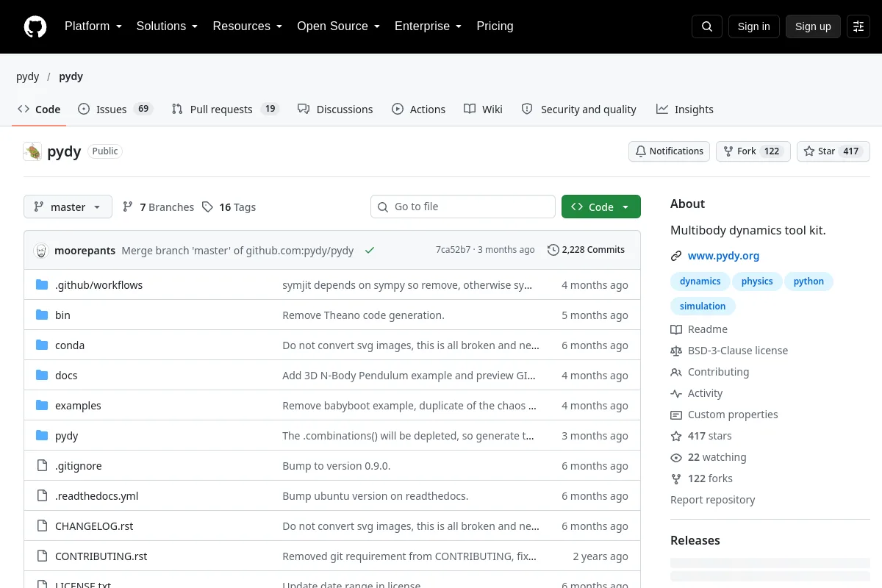
Task: Open the search magnifier button
Action: pos(707,26)
